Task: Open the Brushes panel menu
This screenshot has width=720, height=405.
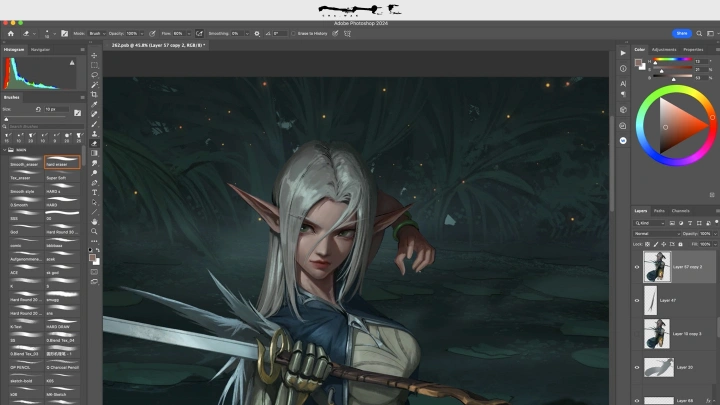Action: coord(83,97)
